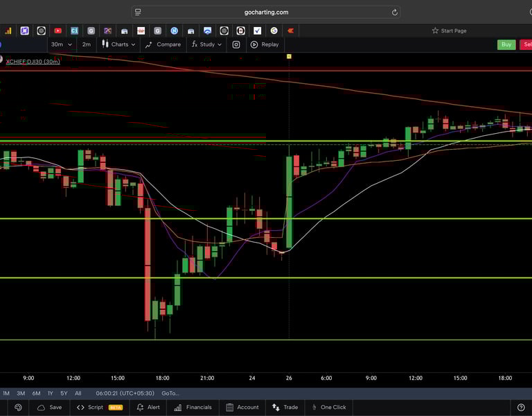Click the page-settings icon in the address bar
The height and width of the screenshot is (416, 532).
[138, 12]
